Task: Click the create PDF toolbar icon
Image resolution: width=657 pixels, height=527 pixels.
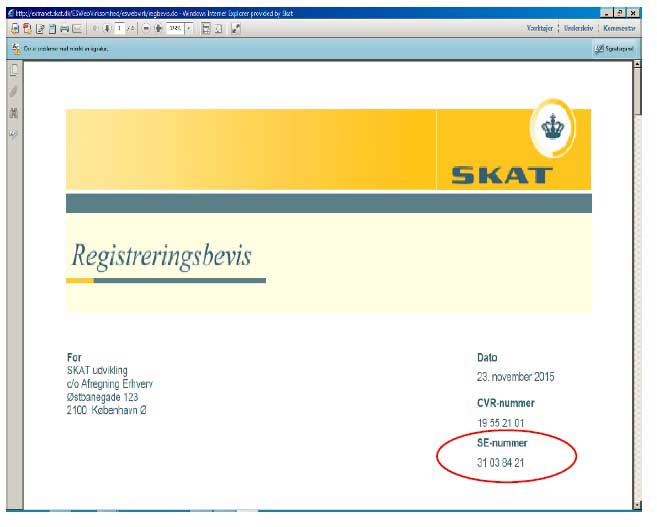Action: (x=28, y=28)
